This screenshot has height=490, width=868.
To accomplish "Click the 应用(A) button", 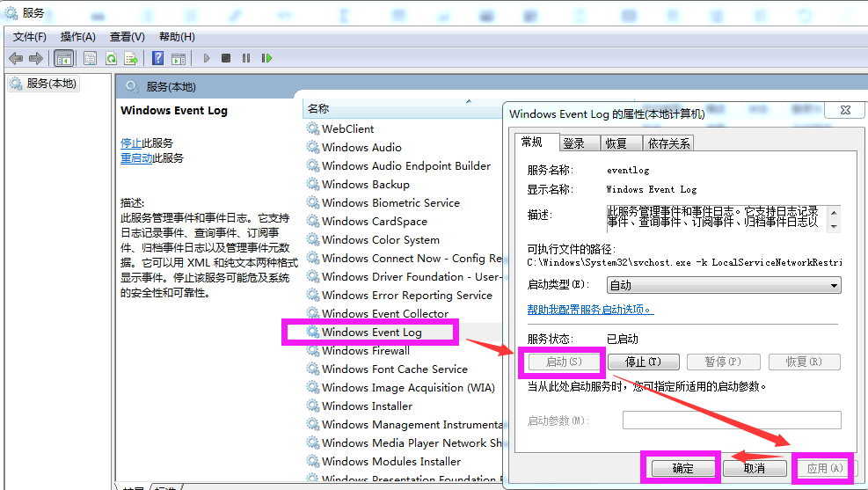I will click(825, 468).
